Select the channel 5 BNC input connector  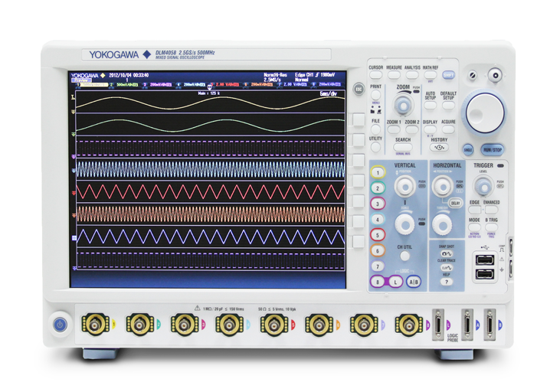(x=274, y=325)
